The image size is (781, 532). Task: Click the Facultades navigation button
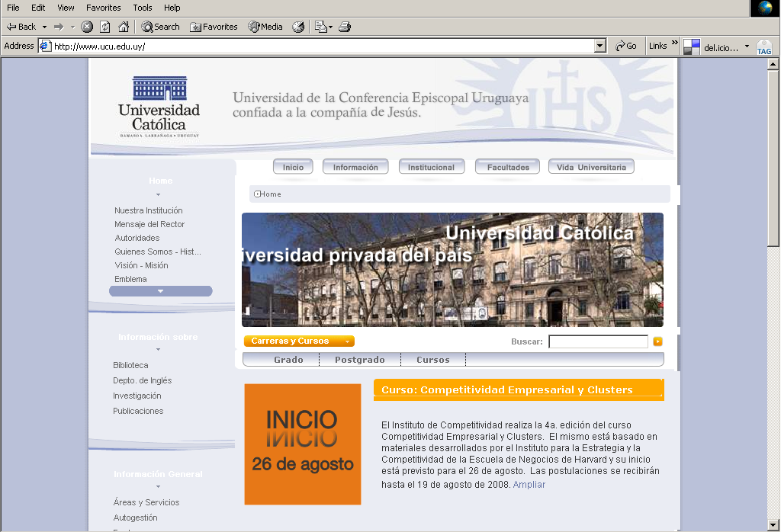click(508, 167)
